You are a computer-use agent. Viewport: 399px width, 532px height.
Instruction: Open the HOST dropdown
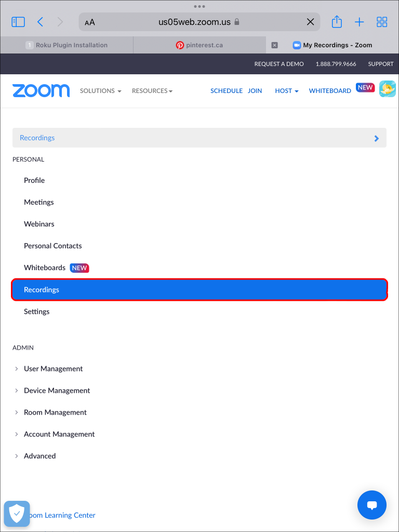coord(286,90)
